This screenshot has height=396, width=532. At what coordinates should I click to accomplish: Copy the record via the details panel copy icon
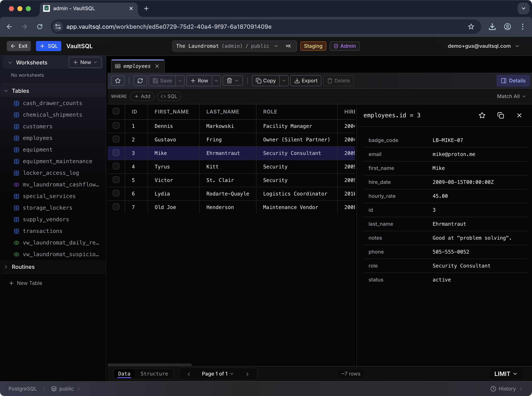(500, 116)
